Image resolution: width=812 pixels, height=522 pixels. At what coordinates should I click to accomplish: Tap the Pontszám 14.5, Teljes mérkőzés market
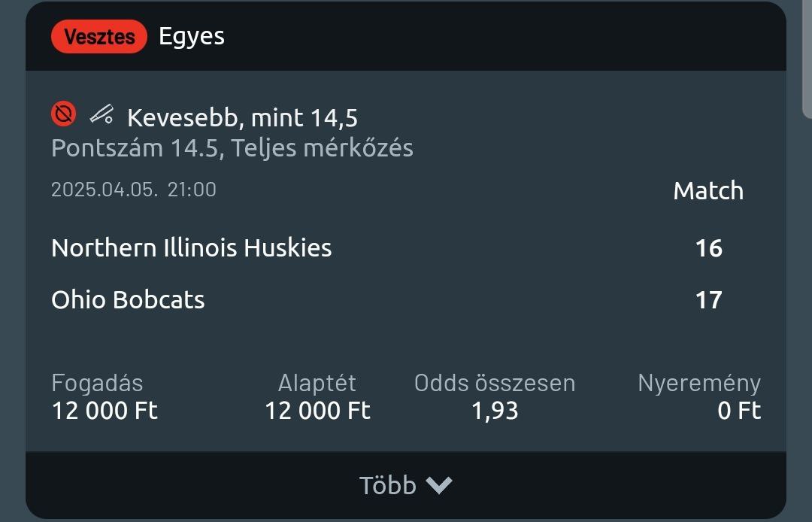(x=232, y=147)
